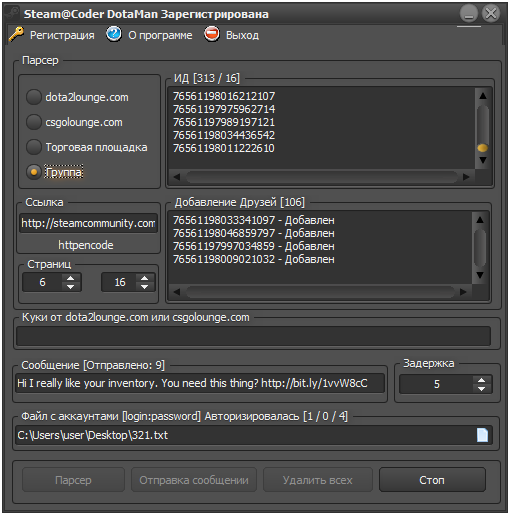Select ID 76561197975962714
Image resolution: width=509 pixels, height=515 pixels.
tap(224, 109)
